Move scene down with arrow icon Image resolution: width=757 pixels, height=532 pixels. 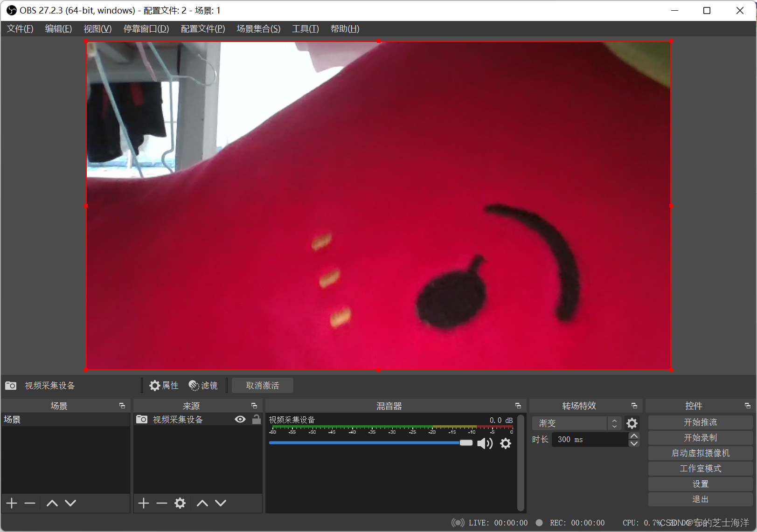(x=70, y=503)
